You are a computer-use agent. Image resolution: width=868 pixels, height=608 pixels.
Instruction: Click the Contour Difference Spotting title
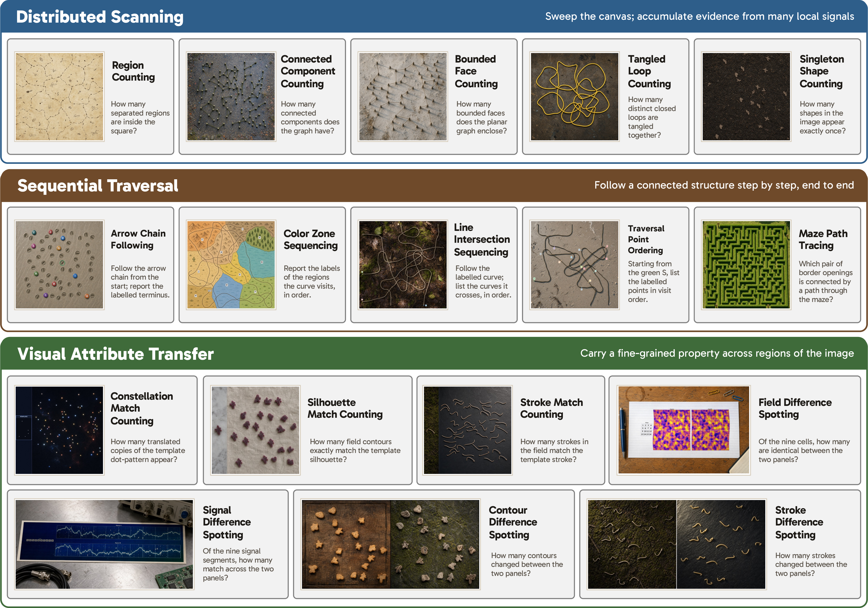tap(513, 522)
